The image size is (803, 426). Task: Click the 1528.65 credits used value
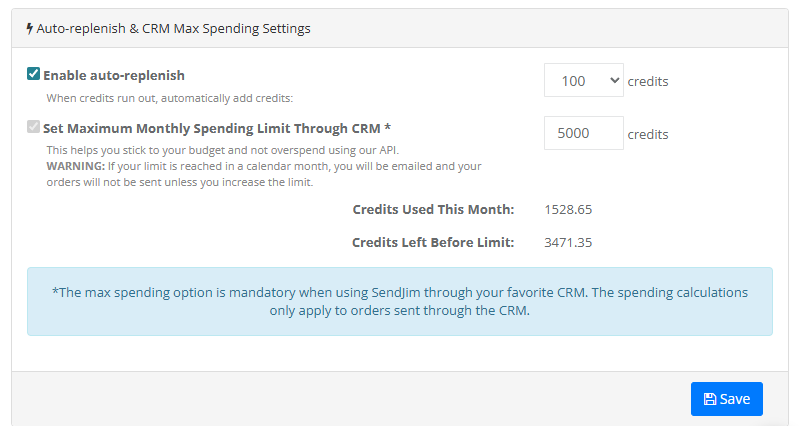click(x=569, y=209)
